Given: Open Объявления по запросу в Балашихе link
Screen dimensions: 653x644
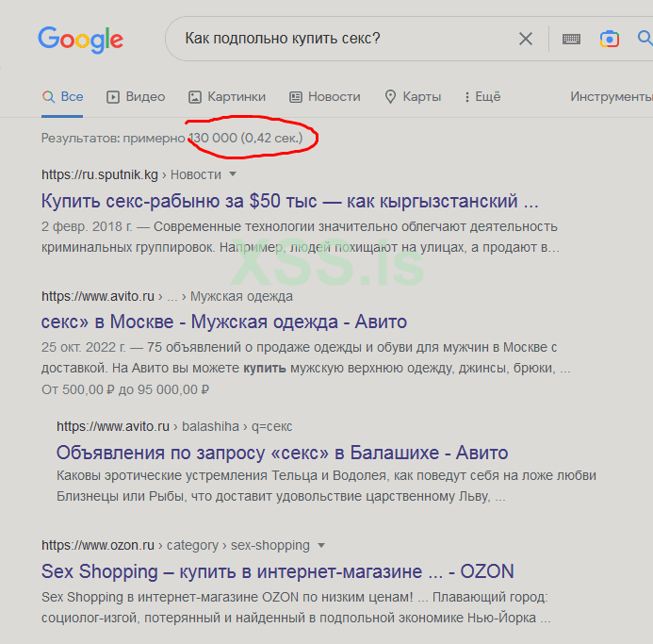Looking at the screenshot, I should tap(283, 453).
